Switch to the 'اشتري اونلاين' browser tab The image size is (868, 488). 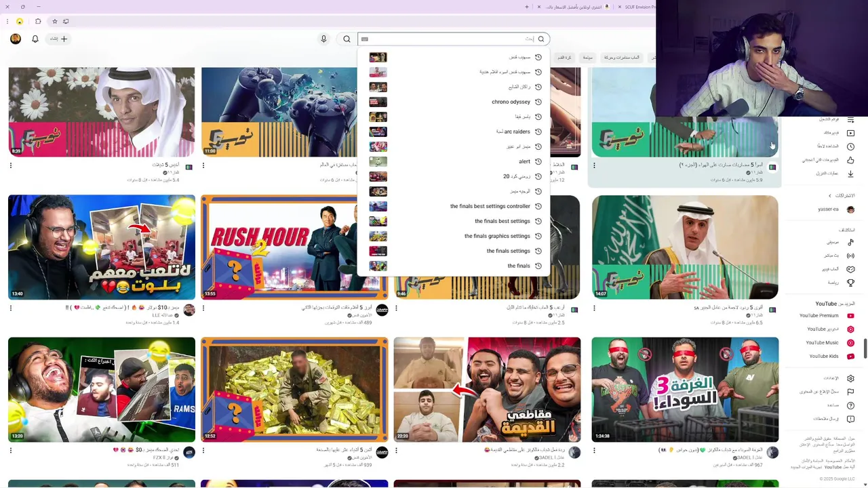point(574,7)
